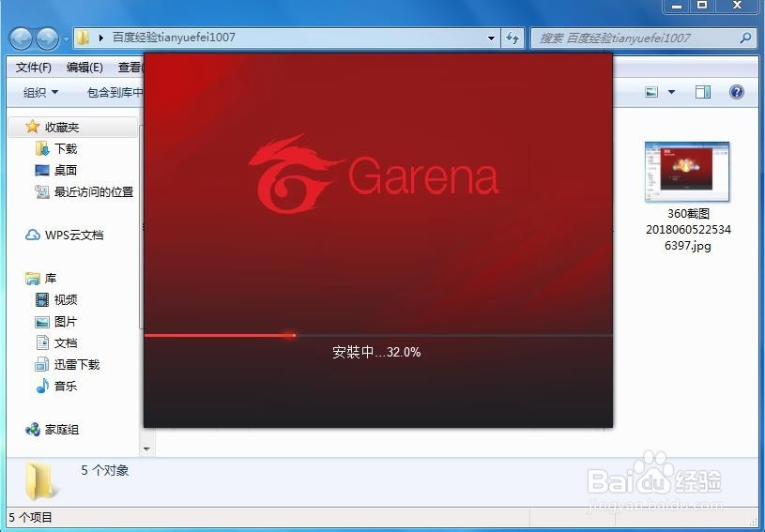Click the 迅雷下载 icon
This screenshot has width=765, height=532.
(x=42, y=364)
